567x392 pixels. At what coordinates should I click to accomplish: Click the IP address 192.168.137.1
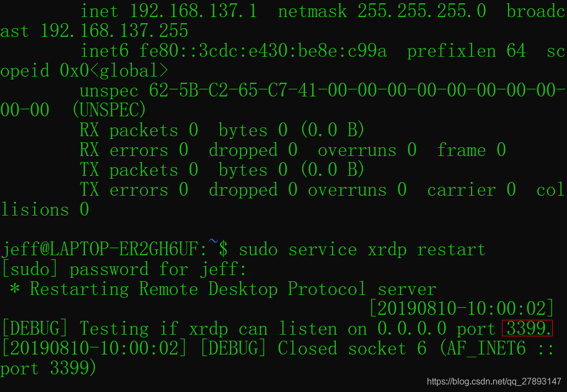(193, 11)
